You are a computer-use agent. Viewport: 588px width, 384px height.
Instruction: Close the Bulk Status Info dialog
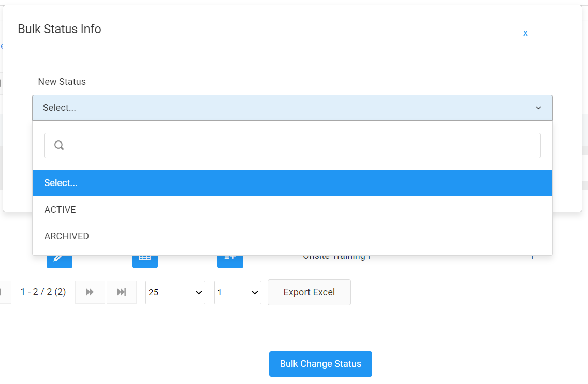pyautogui.click(x=525, y=33)
